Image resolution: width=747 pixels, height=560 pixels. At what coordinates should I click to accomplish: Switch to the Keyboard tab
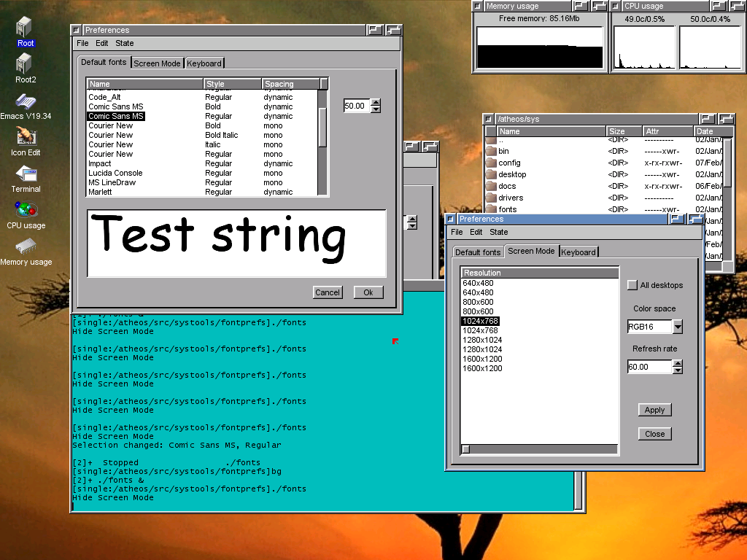tap(578, 252)
